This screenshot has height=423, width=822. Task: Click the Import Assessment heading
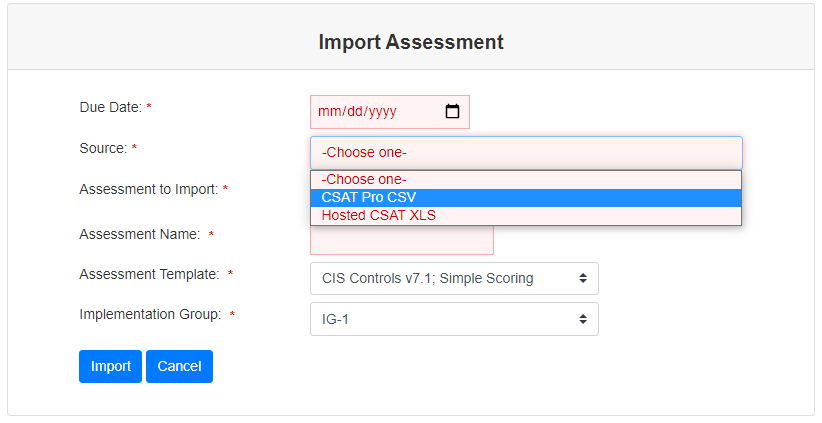(x=411, y=42)
